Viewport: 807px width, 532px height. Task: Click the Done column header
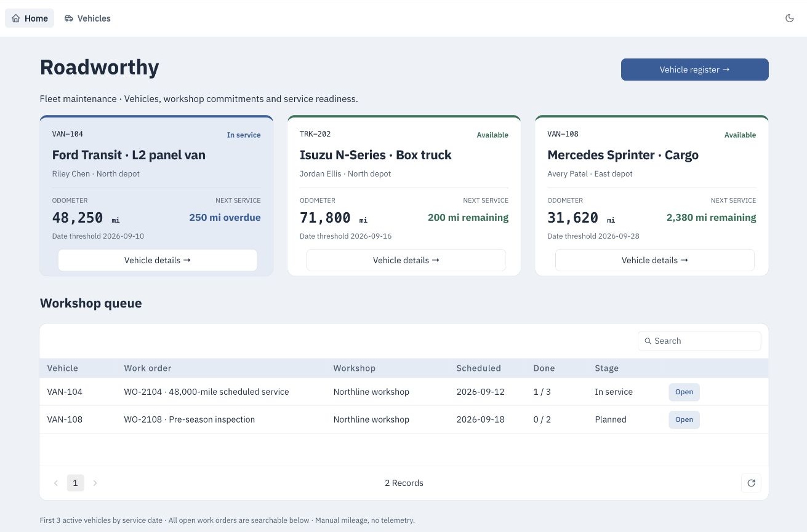(544, 368)
